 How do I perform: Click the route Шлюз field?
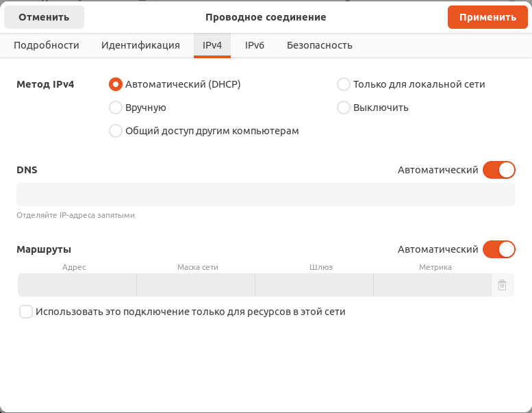tap(314, 285)
